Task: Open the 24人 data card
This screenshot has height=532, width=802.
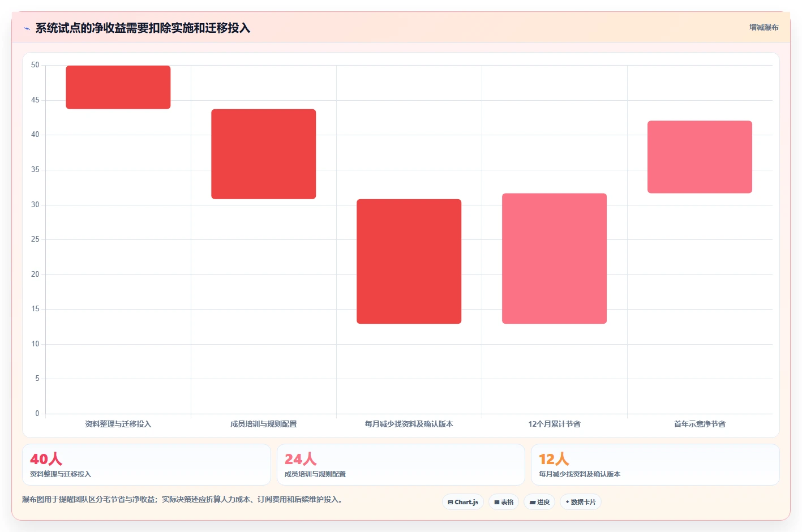Action: coord(401,465)
